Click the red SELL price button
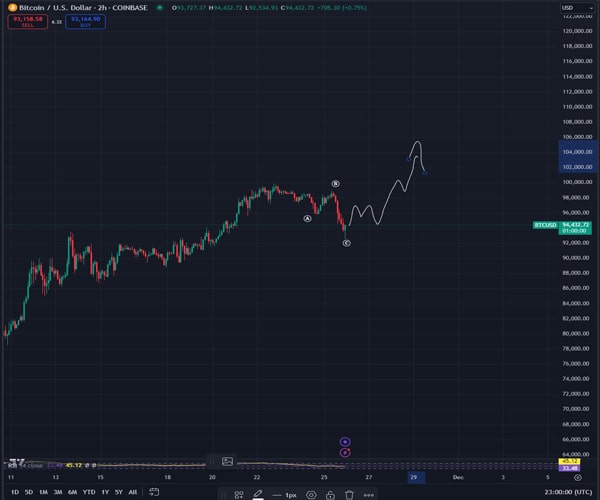The image size is (600, 500). [28, 22]
